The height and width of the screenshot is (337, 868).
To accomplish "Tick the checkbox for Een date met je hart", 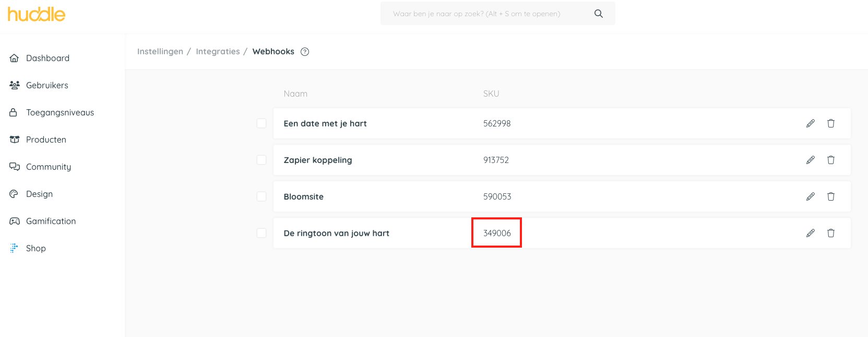I will click(261, 123).
